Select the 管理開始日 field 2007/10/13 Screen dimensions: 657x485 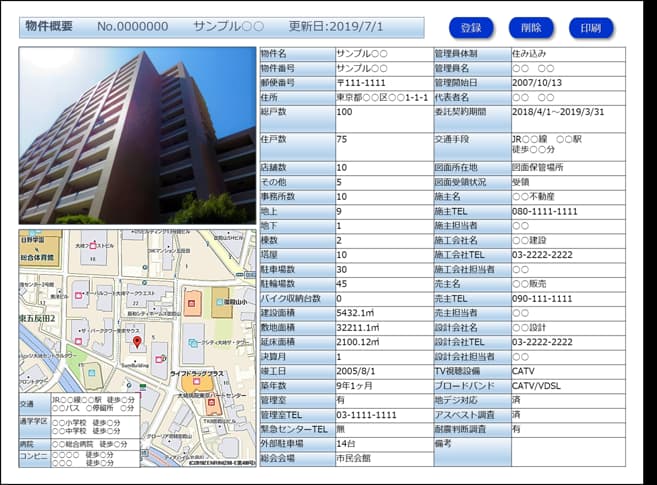(566, 82)
